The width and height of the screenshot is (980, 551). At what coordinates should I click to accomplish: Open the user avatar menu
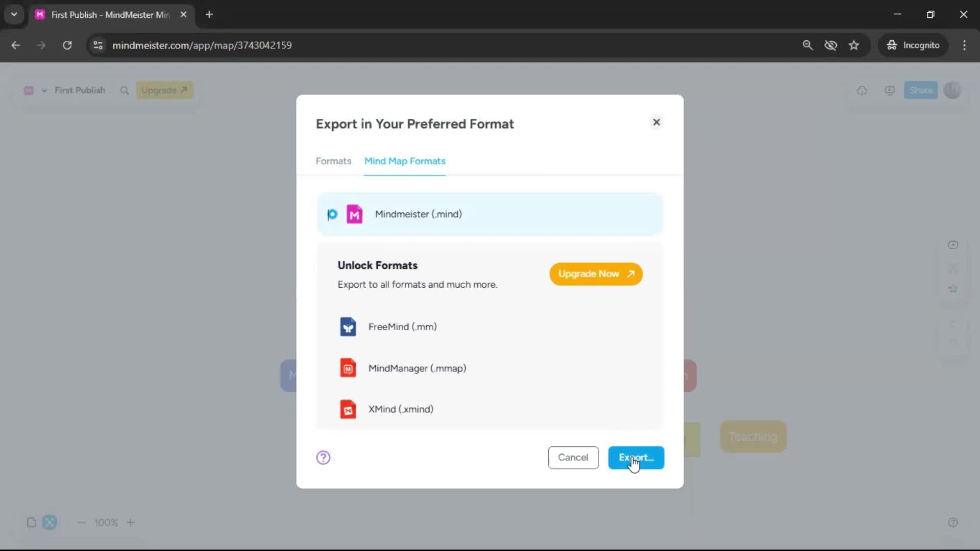coord(952,90)
